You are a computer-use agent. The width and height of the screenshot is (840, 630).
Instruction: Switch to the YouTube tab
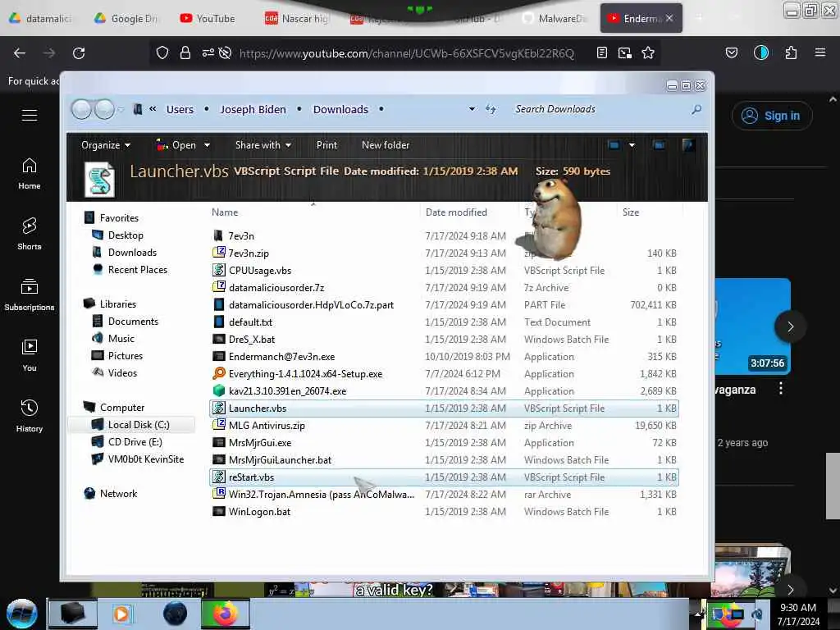pos(208,19)
